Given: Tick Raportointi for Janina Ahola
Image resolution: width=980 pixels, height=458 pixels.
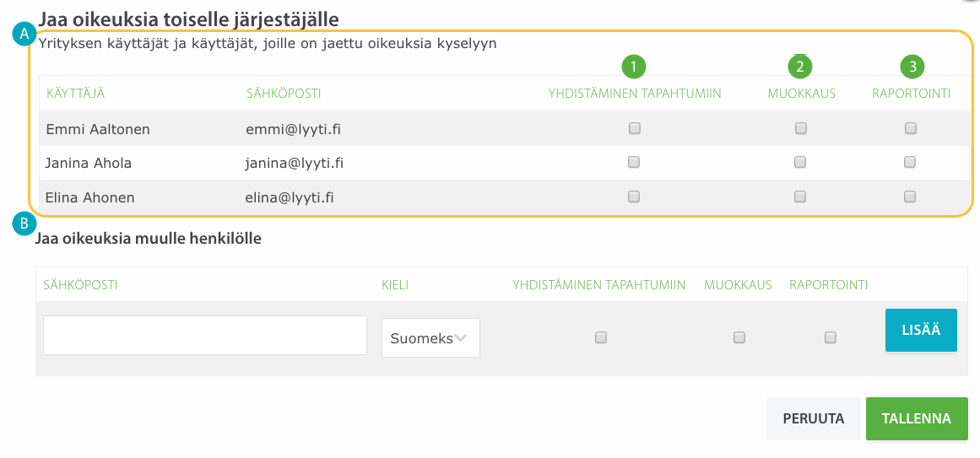Looking at the screenshot, I should [x=910, y=163].
